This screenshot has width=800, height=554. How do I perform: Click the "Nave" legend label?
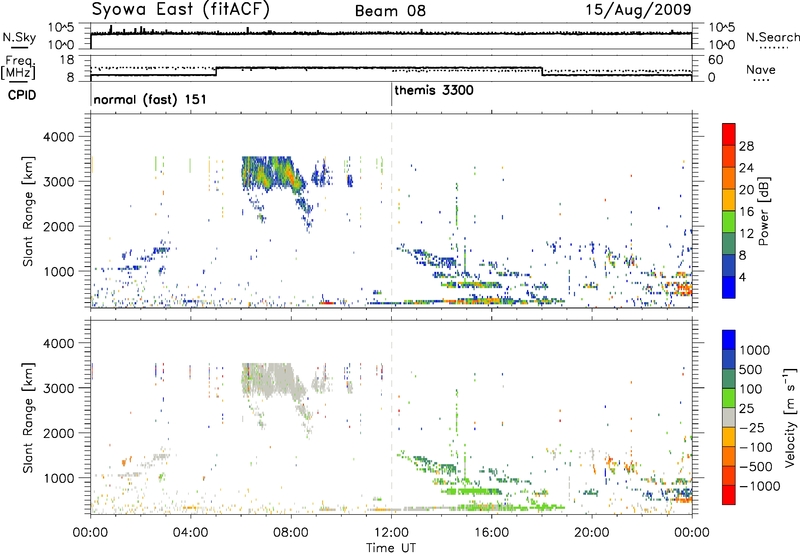[x=761, y=69]
